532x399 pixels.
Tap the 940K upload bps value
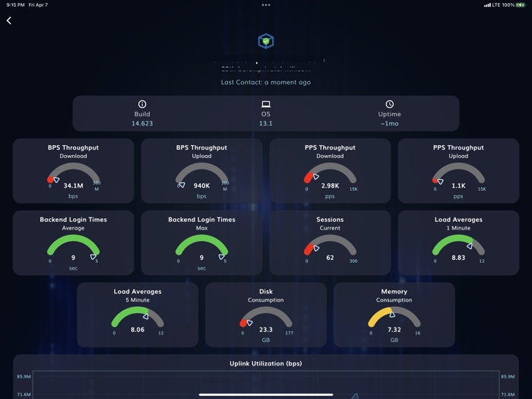click(201, 185)
